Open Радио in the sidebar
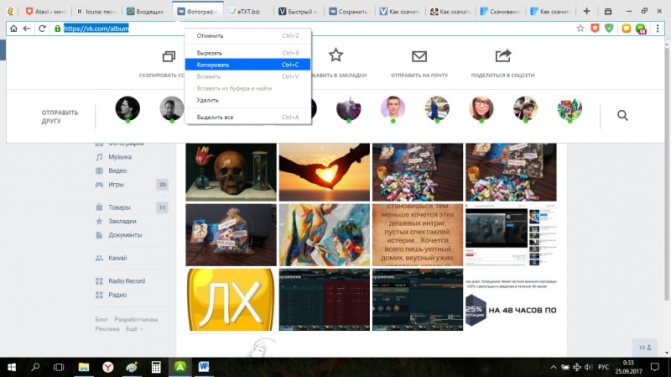 coord(118,295)
